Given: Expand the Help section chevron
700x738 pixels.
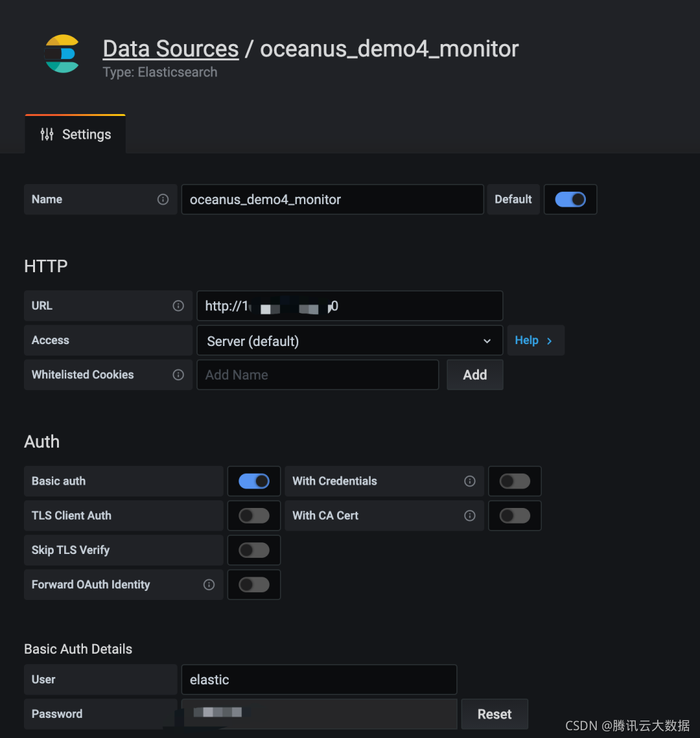Looking at the screenshot, I should coord(550,341).
